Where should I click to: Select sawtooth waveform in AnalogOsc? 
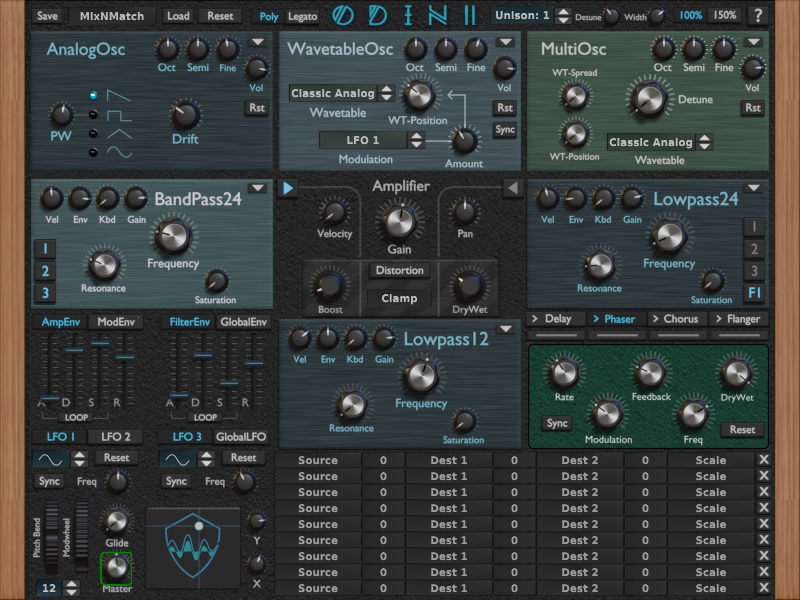(x=93, y=95)
